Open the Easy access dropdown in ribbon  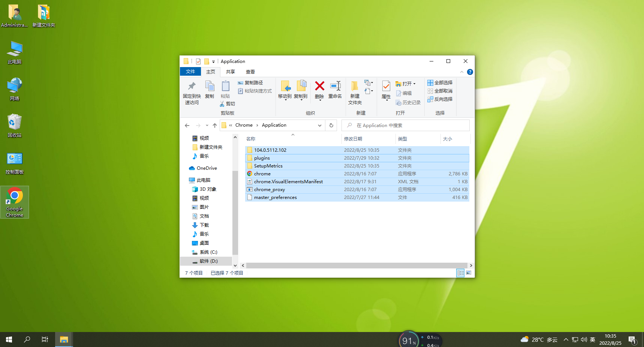tap(369, 91)
